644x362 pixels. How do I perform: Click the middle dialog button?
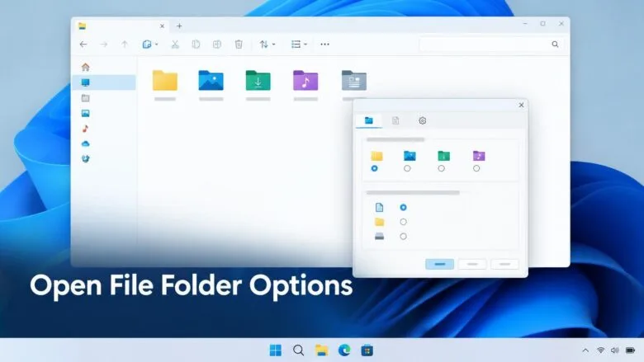[x=472, y=264]
